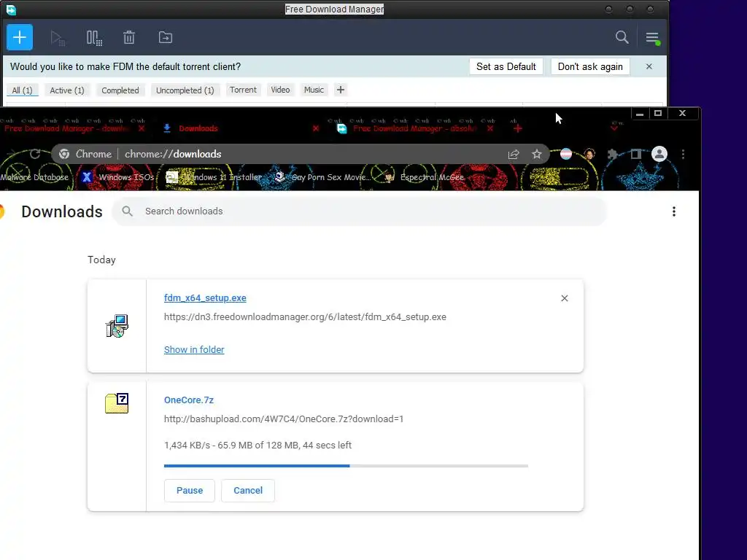Click the OneCore.7z file name link
747x560 pixels.
[189, 400]
